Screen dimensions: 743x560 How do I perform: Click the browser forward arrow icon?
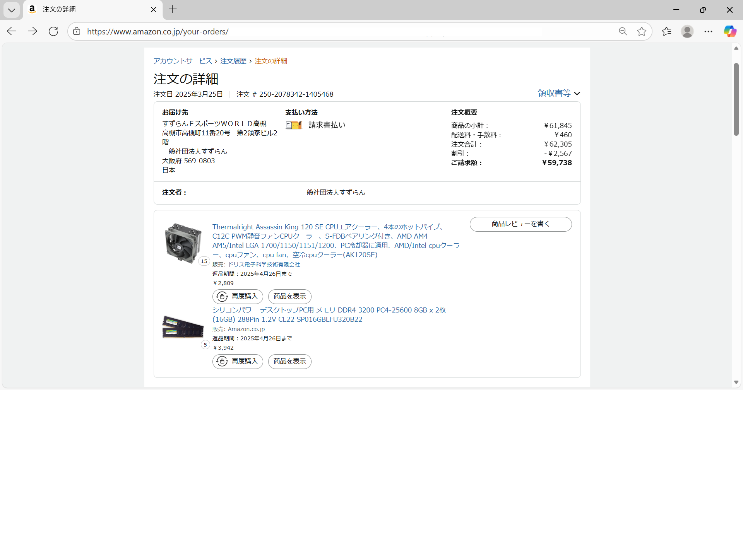click(33, 31)
